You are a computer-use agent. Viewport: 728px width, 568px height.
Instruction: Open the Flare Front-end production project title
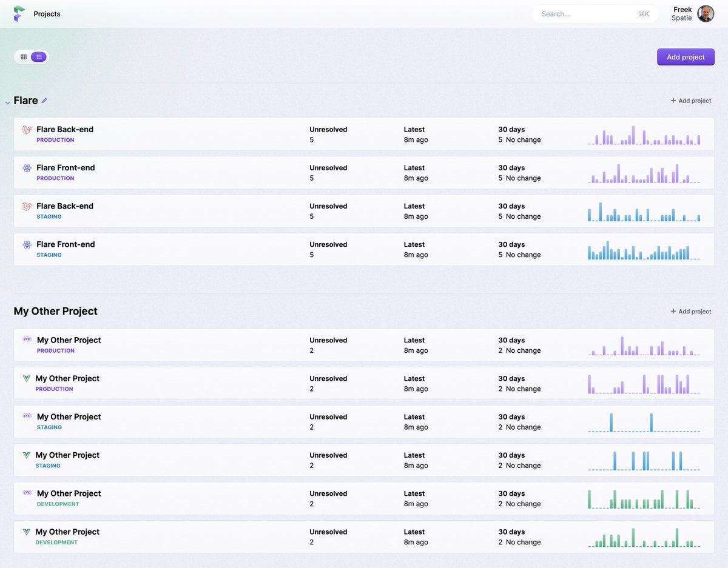click(x=66, y=167)
